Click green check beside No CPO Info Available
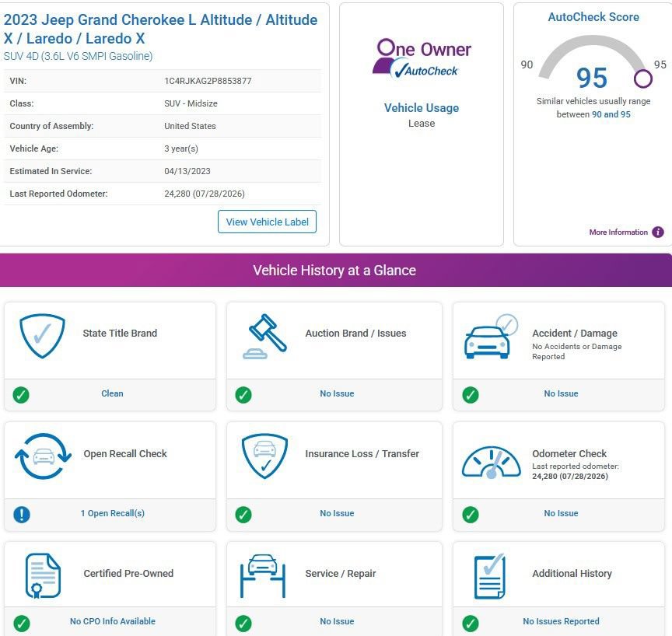The image size is (672, 636). pos(22,623)
